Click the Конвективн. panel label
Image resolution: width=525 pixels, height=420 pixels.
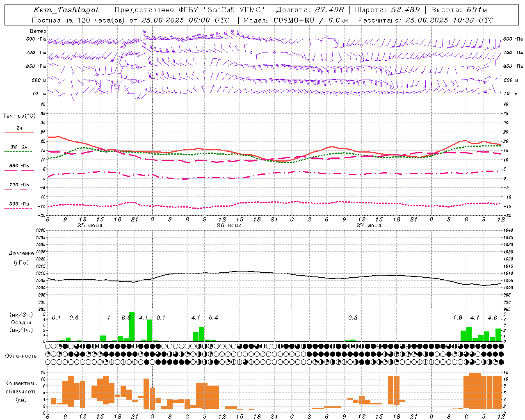[21, 383]
